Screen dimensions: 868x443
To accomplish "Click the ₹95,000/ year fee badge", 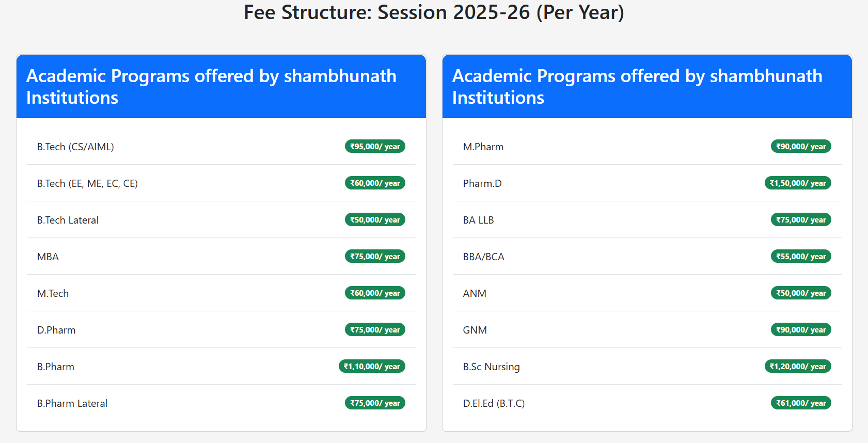I will click(x=375, y=147).
